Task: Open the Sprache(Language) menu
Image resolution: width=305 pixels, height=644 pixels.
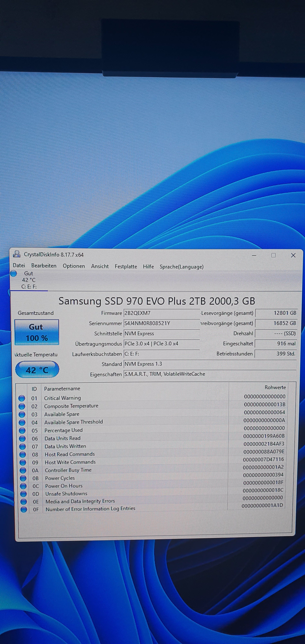Action: pyautogui.click(x=182, y=267)
